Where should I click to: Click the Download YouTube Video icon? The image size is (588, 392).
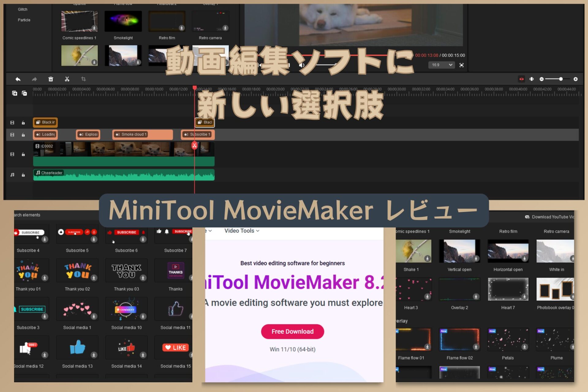527,217
